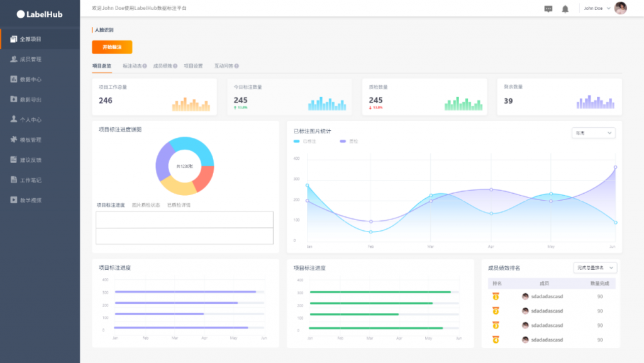Click red segment of the donut chart

(204, 178)
